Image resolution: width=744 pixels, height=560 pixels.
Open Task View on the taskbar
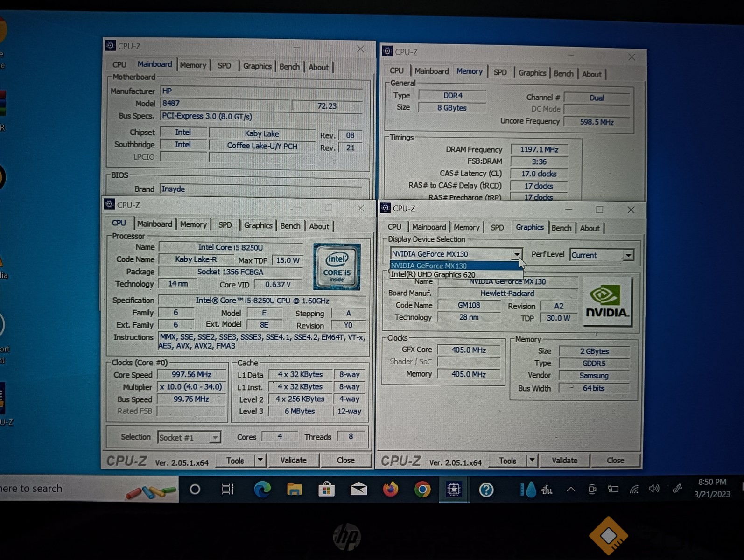[x=227, y=489]
